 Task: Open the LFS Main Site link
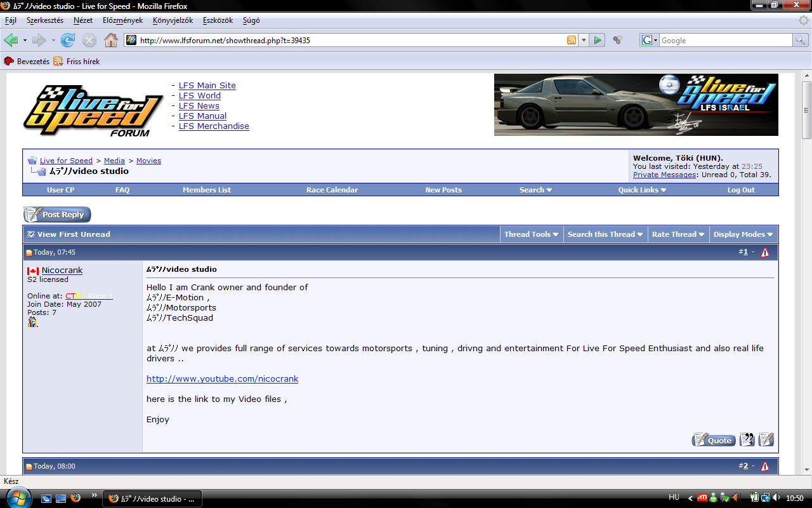click(207, 86)
